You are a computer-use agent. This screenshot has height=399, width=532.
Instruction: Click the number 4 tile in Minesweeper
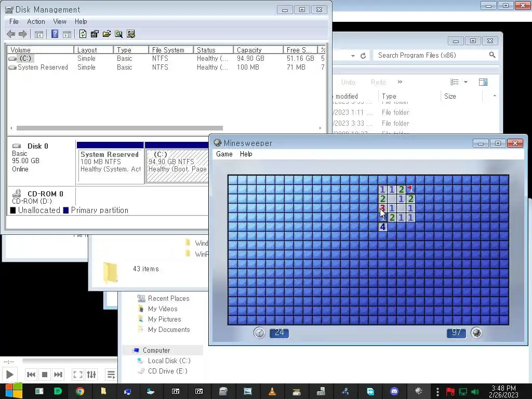pos(383,227)
